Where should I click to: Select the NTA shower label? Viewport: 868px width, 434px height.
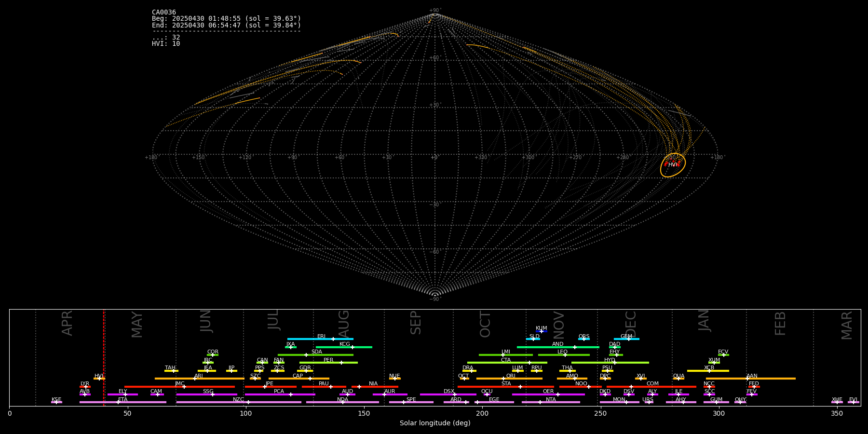click(551, 400)
